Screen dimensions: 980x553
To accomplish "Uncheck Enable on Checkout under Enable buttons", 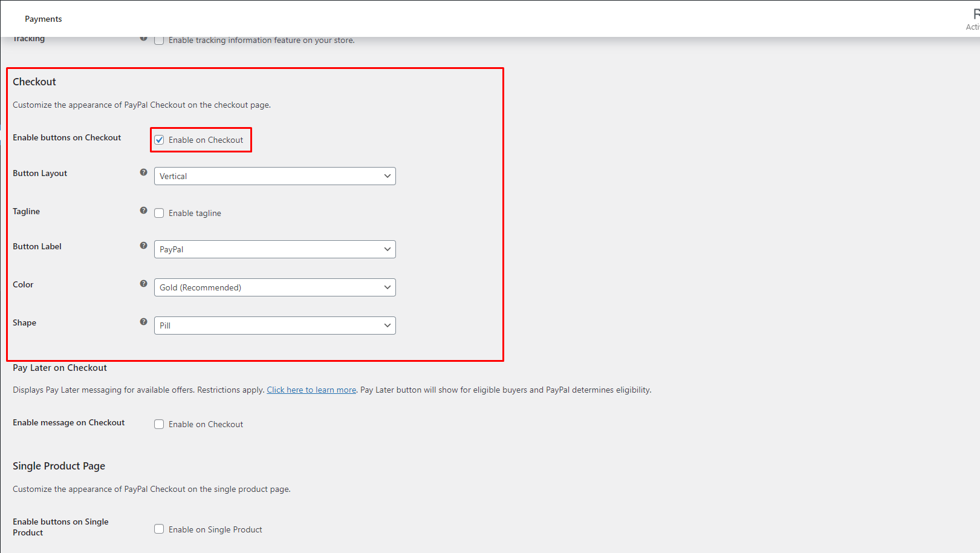I will point(159,140).
